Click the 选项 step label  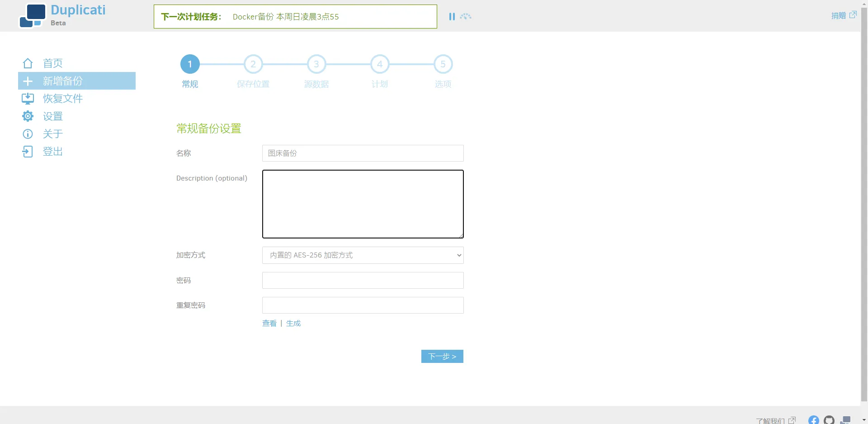(x=443, y=84)
